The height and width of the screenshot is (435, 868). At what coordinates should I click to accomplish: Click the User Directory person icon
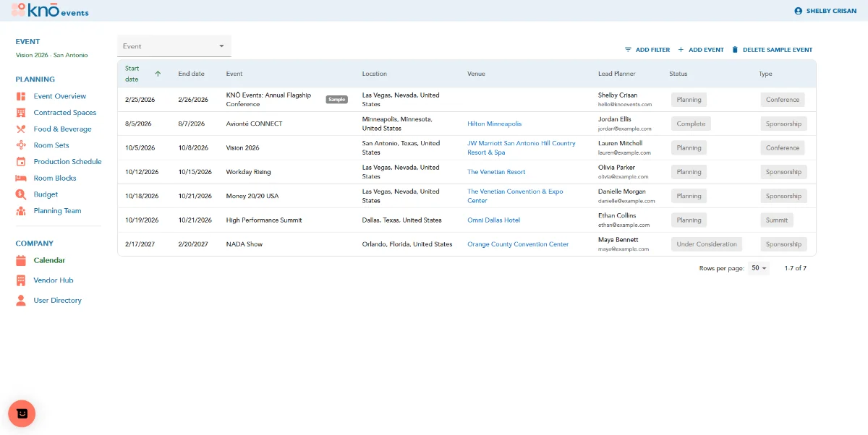[21, 301]
